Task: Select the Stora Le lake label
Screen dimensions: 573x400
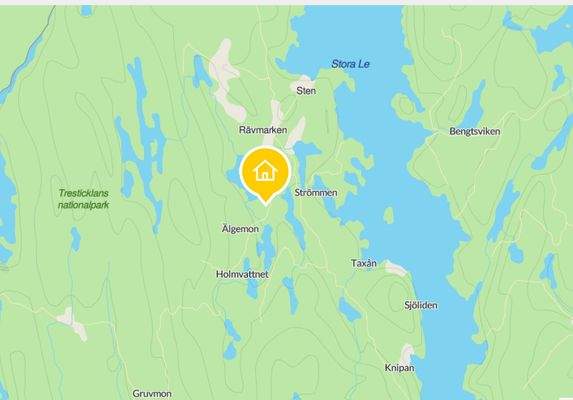Action: click(350, 64)
